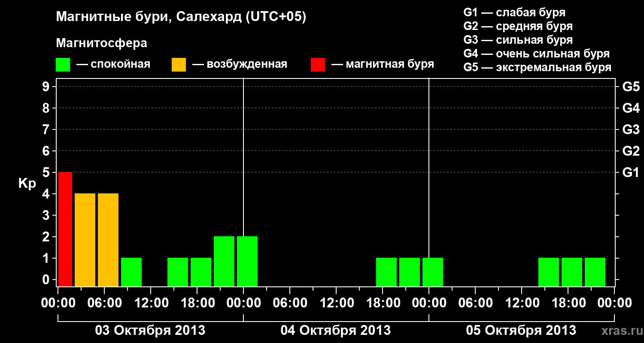Select the red Kp 5 storm bar
The width and height of the screenshot is (644, 343).
click(65, 229)
